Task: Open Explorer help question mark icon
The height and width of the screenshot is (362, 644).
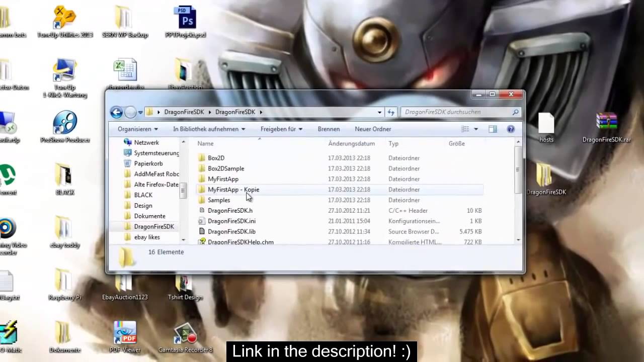Action: coord(511,129)
